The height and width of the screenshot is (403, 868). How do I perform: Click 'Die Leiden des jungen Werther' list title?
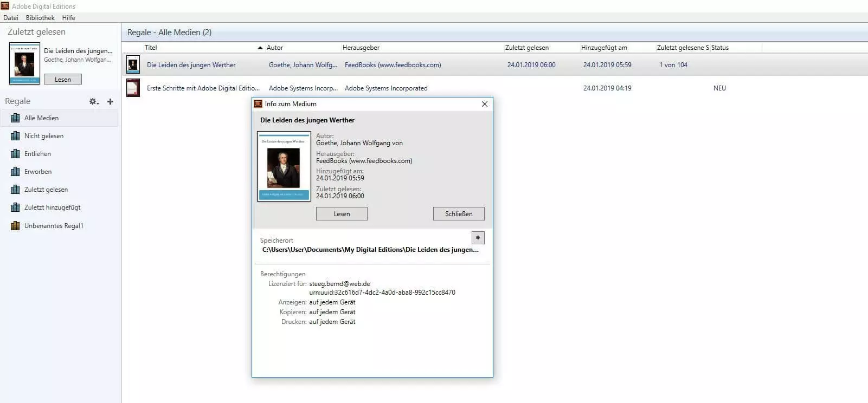pos(191,65)
